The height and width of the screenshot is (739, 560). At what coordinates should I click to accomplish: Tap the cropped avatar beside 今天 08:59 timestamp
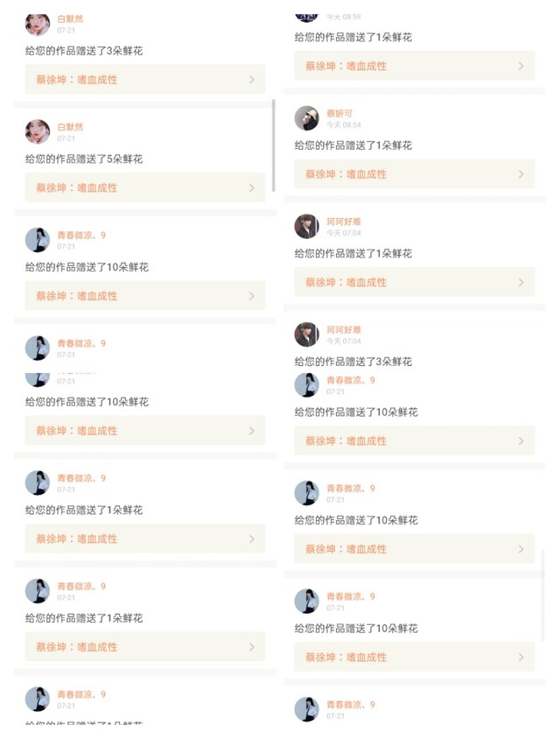click(306, 18)
